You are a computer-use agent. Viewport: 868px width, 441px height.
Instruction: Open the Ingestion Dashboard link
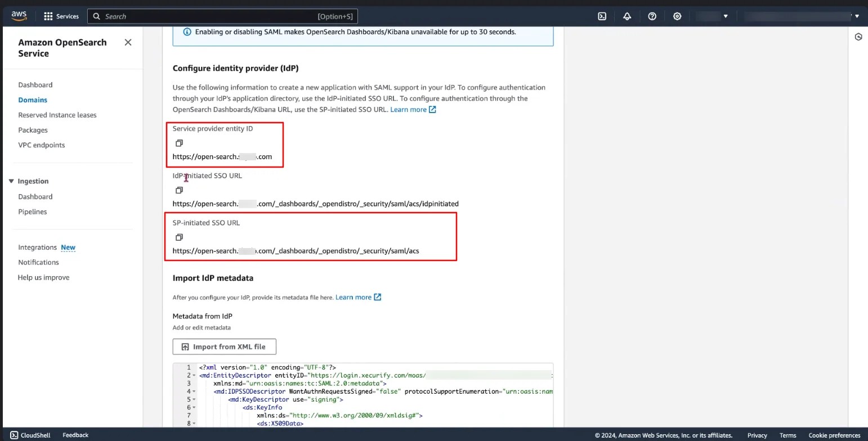tap(35, 197)
